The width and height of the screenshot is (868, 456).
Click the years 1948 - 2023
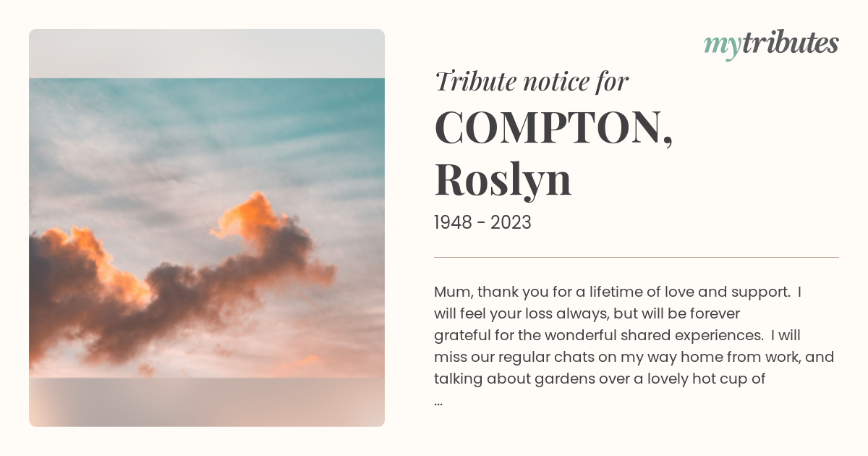point(482,223)
